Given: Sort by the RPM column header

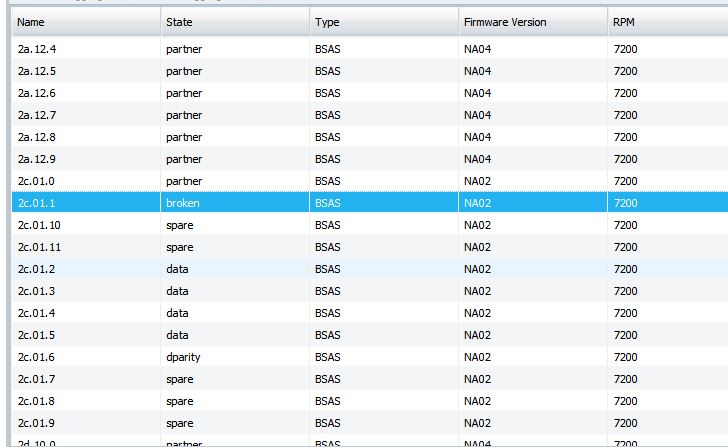Looking at the screenshot, I should (x=668, y=22).
